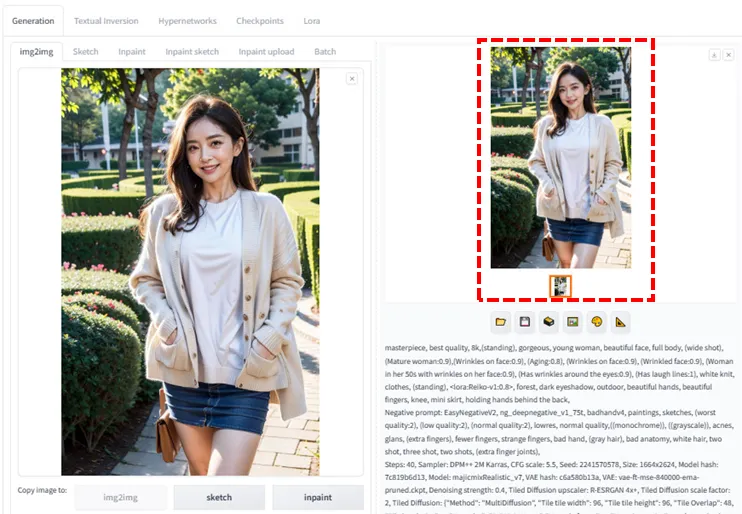742x514 pixels.
Task: Remove the input image with X icon
Action: 352,79
